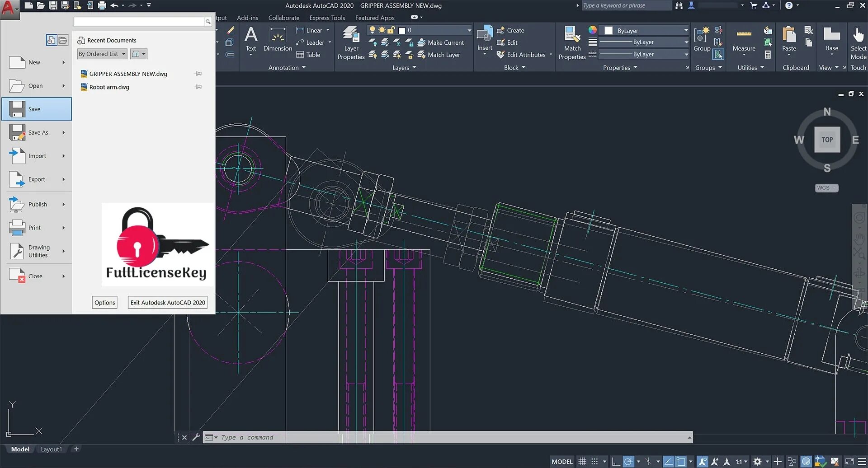Expand the Annotation panel

[287, 67]
